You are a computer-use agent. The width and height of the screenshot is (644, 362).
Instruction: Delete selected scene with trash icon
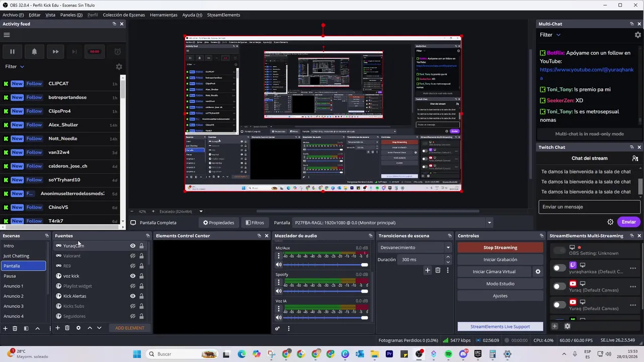(15, 328)
